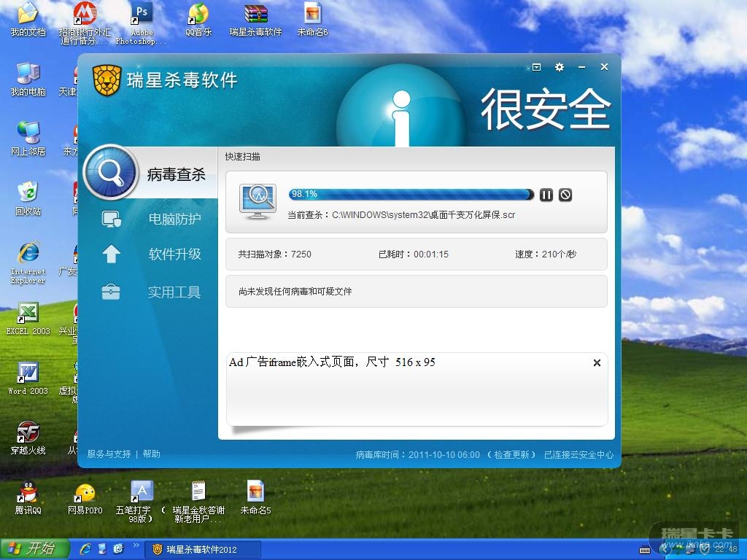Open the 电脑防护 section
This screenshot has height=560, width=747.
(174, 219)
